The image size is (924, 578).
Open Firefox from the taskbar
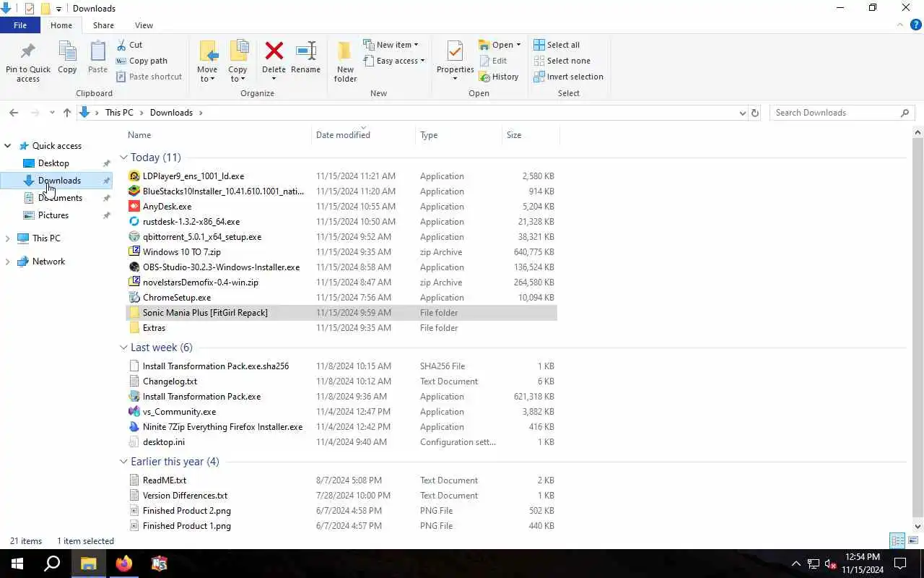(124, 564)
